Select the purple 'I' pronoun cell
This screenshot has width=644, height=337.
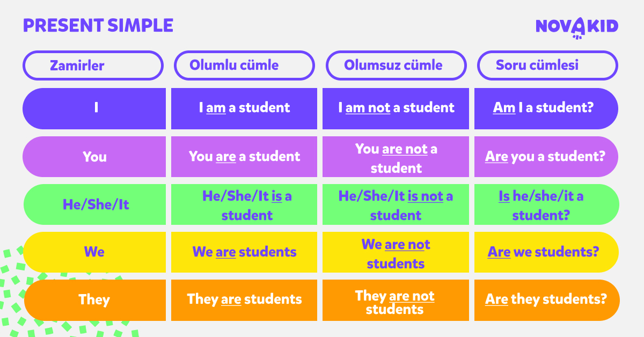[x=94, y=108]
